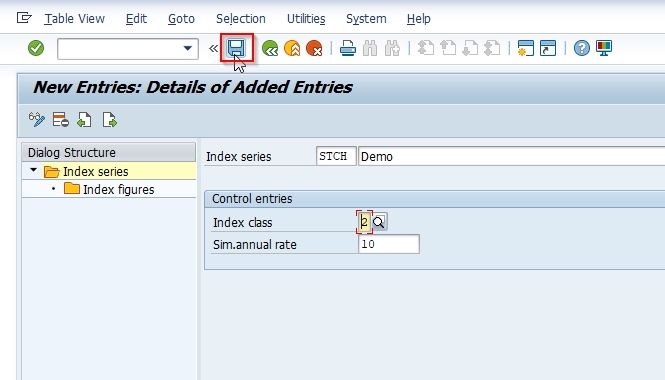
Task: Click the Find binoculars icon
Action: tap(370, 48)
